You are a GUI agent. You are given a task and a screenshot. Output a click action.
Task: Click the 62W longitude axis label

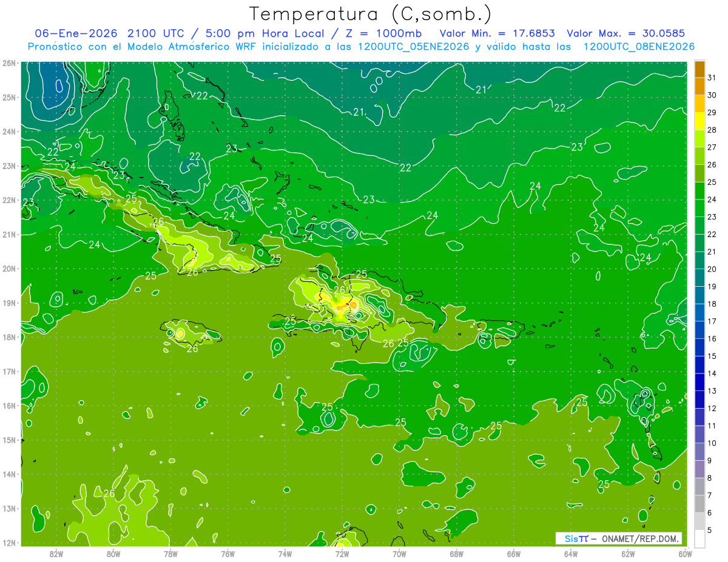628,554
